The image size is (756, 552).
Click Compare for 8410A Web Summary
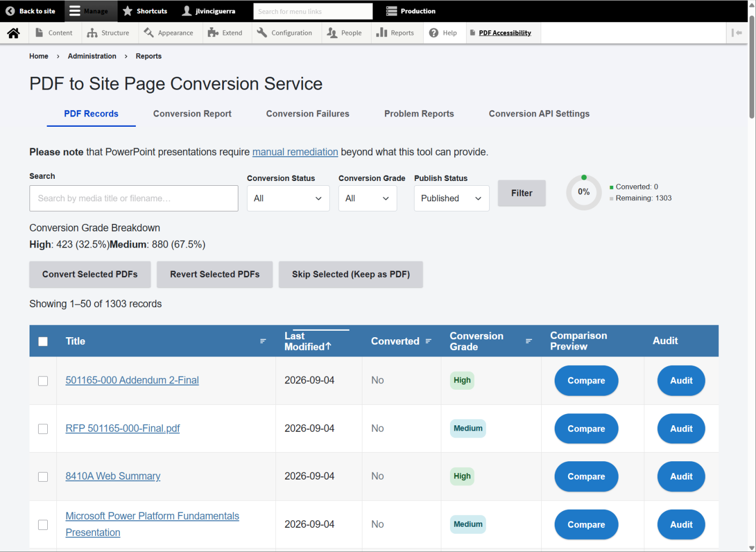(x=586, y=476)
